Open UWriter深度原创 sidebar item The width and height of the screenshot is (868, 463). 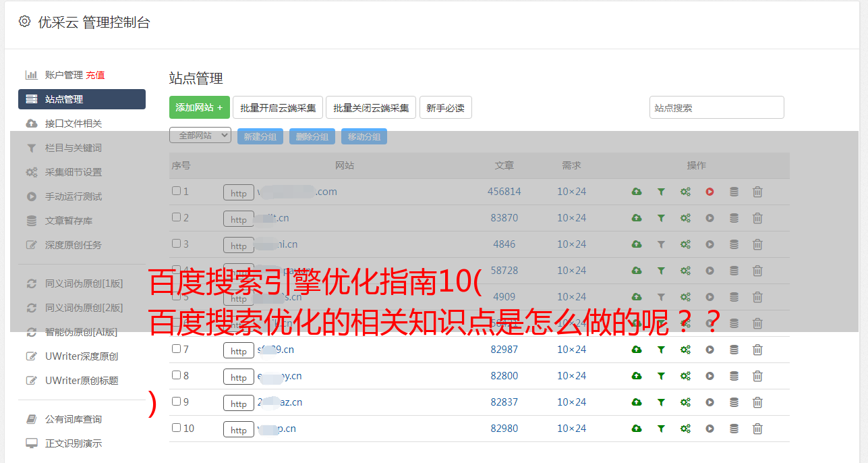(x=82, y=356)
